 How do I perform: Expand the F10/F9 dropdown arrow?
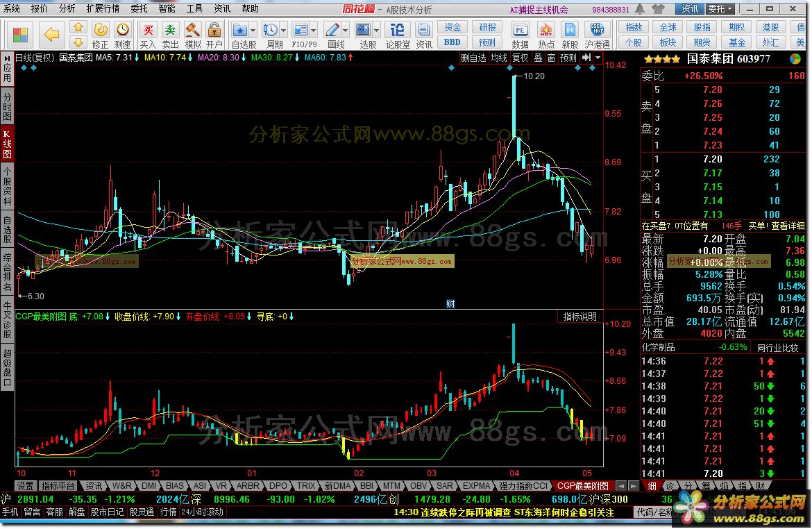pyautogui.click(x=313, y=31)
